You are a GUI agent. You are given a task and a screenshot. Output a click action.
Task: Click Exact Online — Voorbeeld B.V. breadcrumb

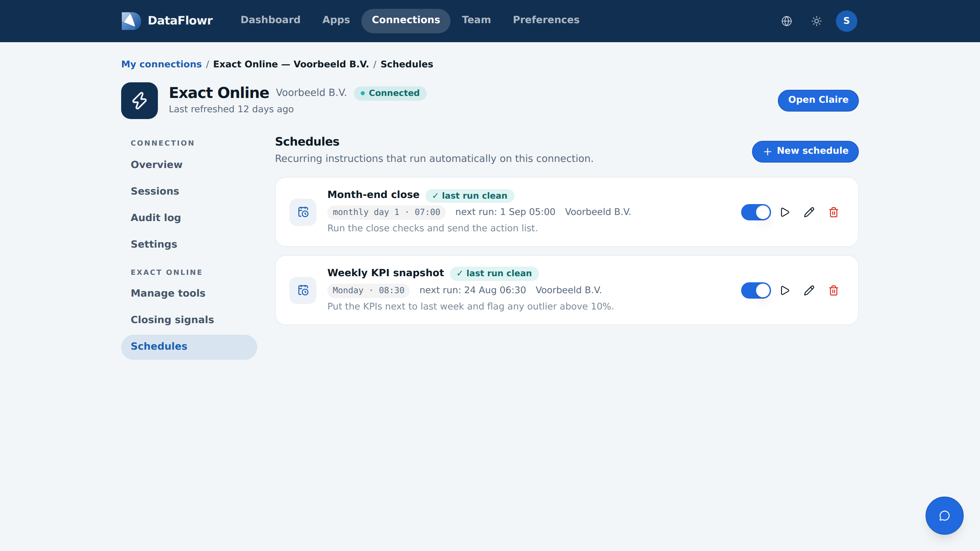click(291, 64)
